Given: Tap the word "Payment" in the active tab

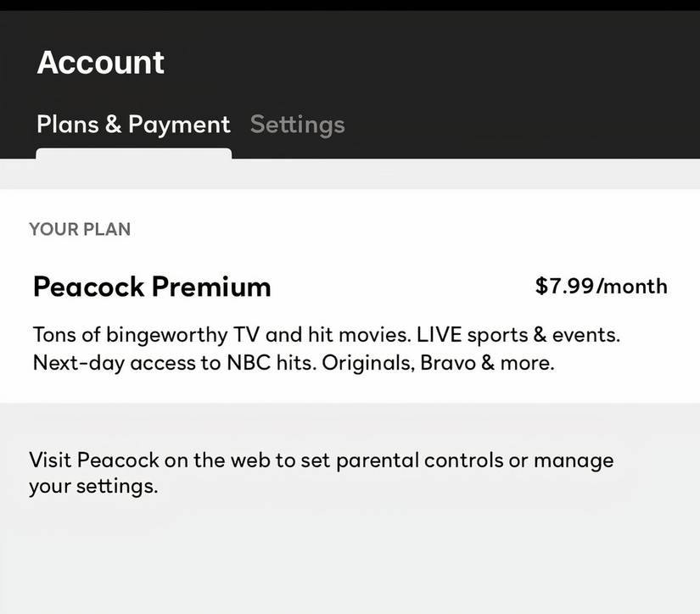Looking at the screenshot, I should tap(179, 125).
